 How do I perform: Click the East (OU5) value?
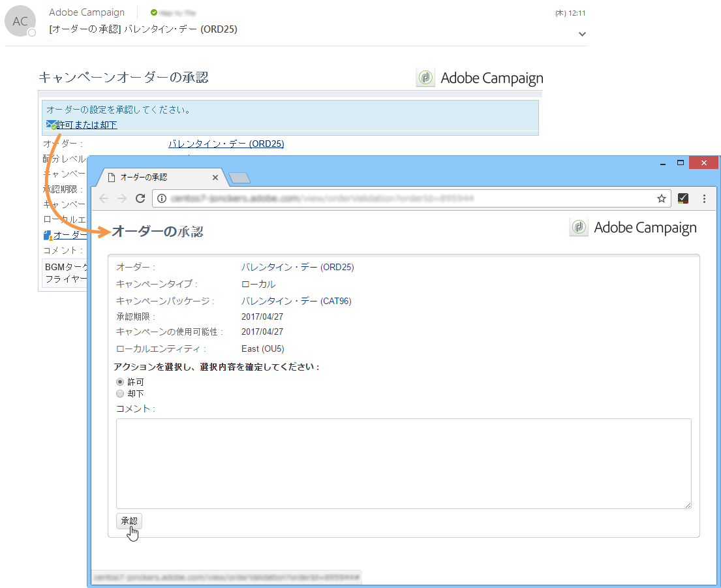click(262, 349)
